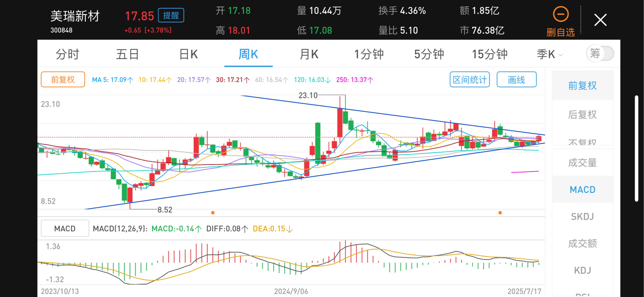Image resolution: width=644 pixels, height=297 pixels.
Task: Click the +0.65 [+3.78%] change text
Action: [x=148, y=30]
